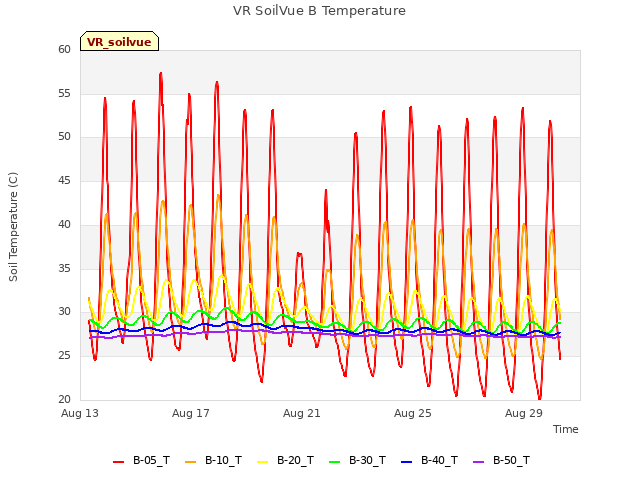Click the yellow B-20_T legend swatch

click(262, 462)
